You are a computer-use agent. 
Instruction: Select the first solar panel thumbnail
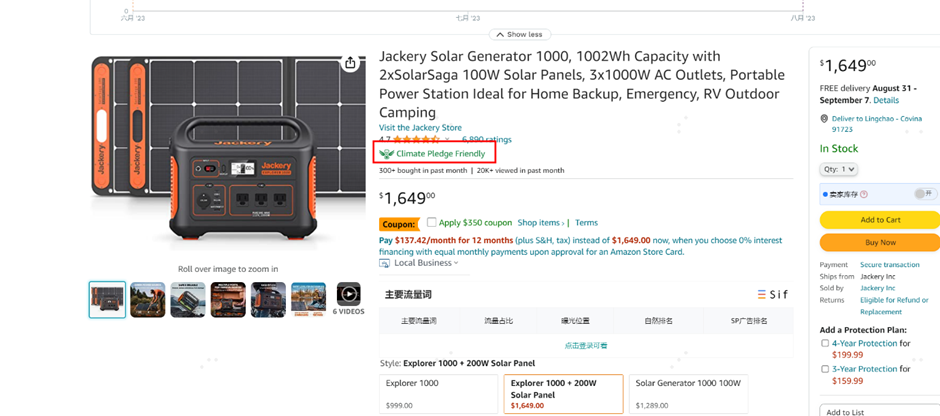(x=107, y=299)
